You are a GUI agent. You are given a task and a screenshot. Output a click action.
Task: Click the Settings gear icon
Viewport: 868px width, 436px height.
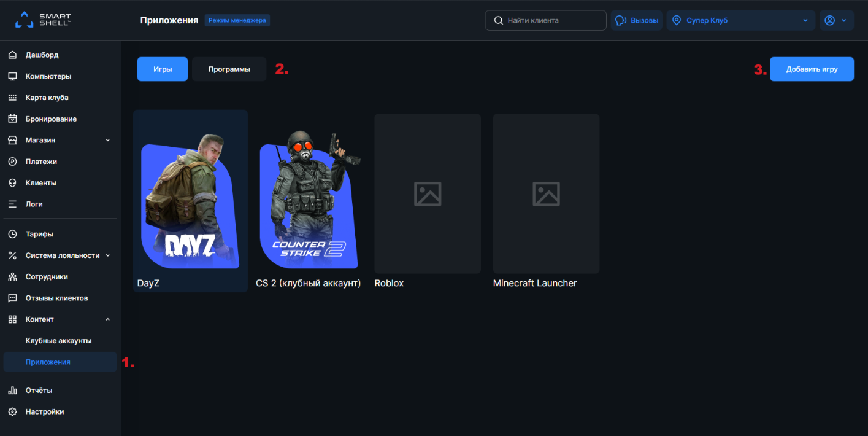click(12, 412)
